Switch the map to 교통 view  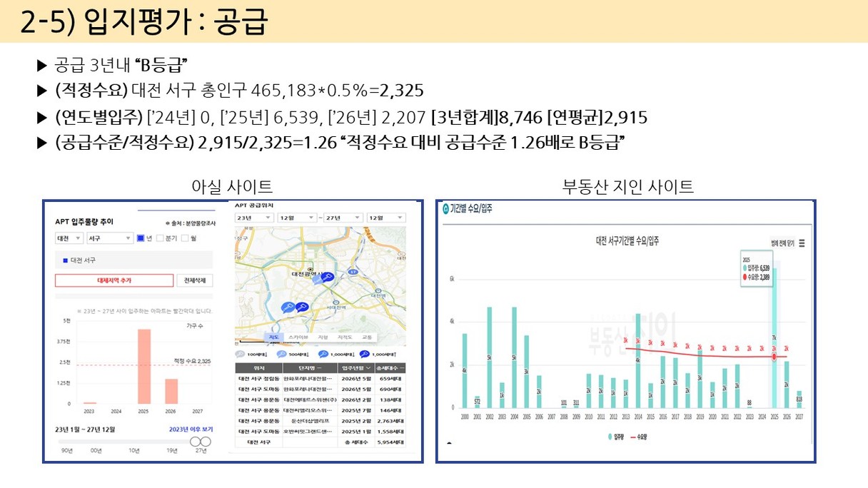click(x=367, y=337)
